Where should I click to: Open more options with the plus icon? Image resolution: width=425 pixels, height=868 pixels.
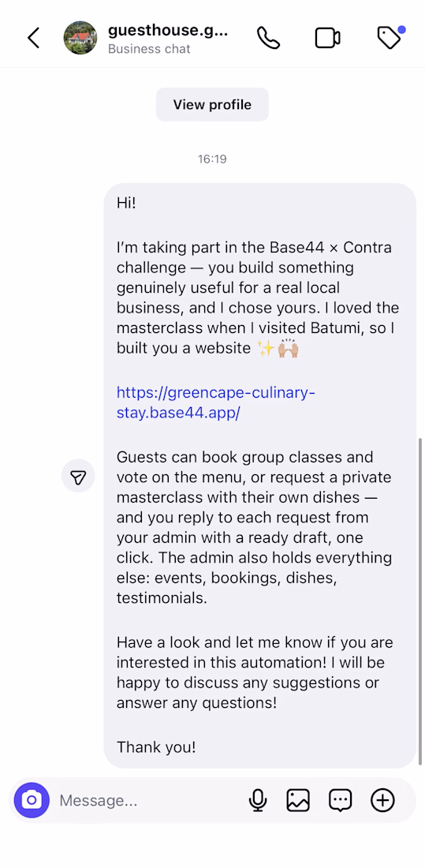point(382,800)
